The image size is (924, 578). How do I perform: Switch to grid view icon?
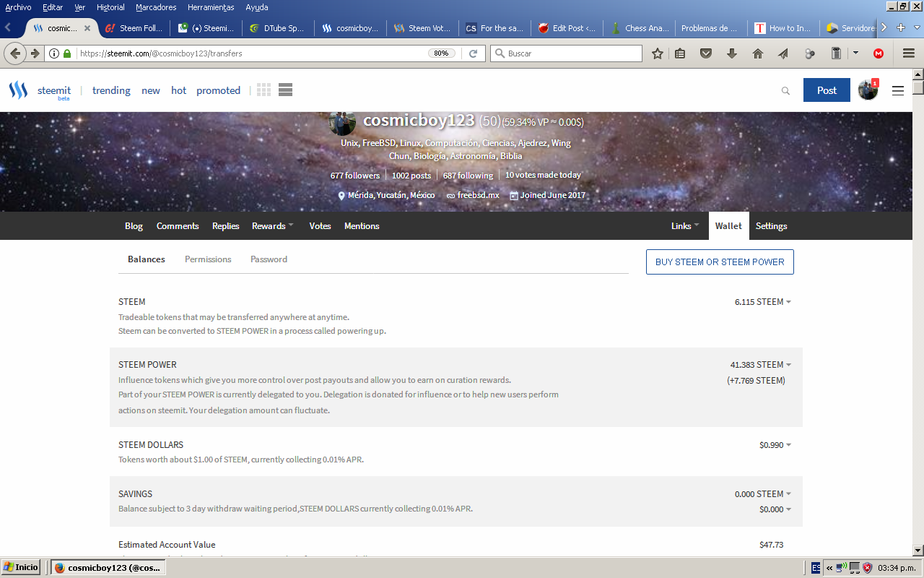[x=263, y=90]
